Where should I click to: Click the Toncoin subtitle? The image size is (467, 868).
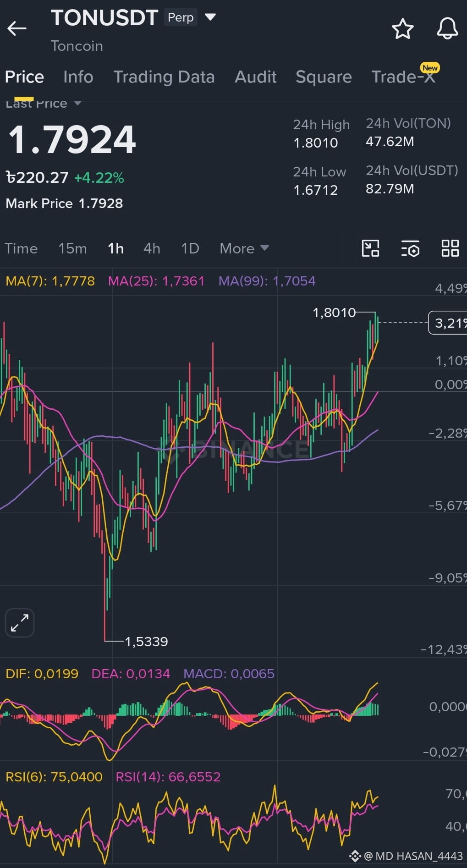pos(77,46)
